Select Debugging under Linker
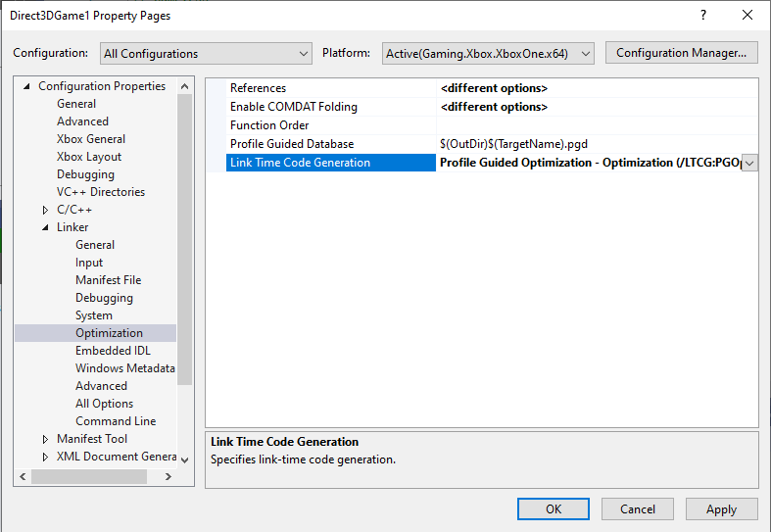This screenshot has width=771, height=532. point(104,298)
